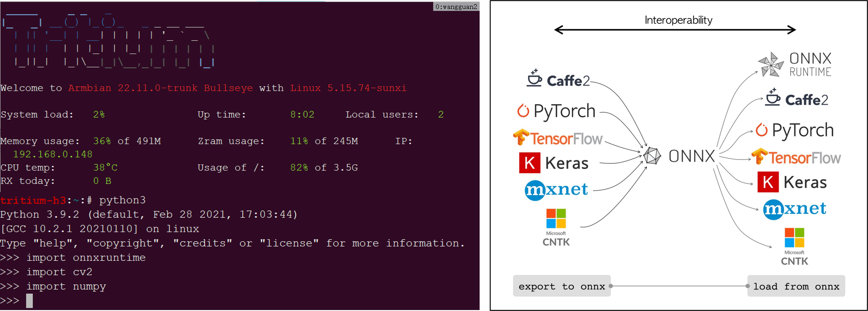Viewport: 868px width, 311px height.
Task: Click the TensorFlow logo in the load-side column
Action: tap(796, 157)
